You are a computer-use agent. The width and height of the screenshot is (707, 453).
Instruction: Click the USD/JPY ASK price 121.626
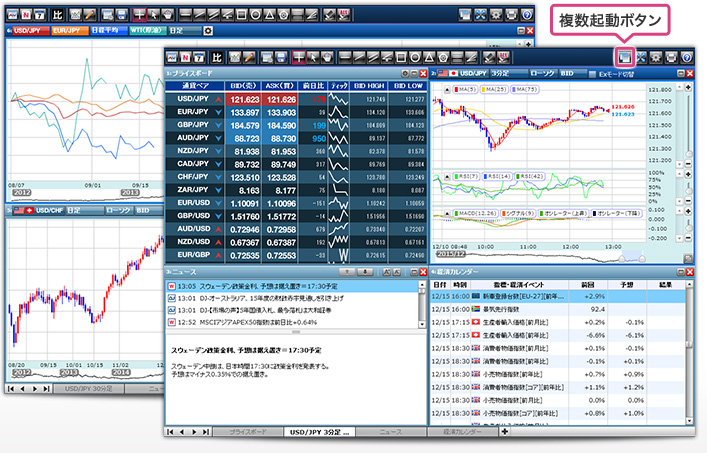tap(280, 99)
